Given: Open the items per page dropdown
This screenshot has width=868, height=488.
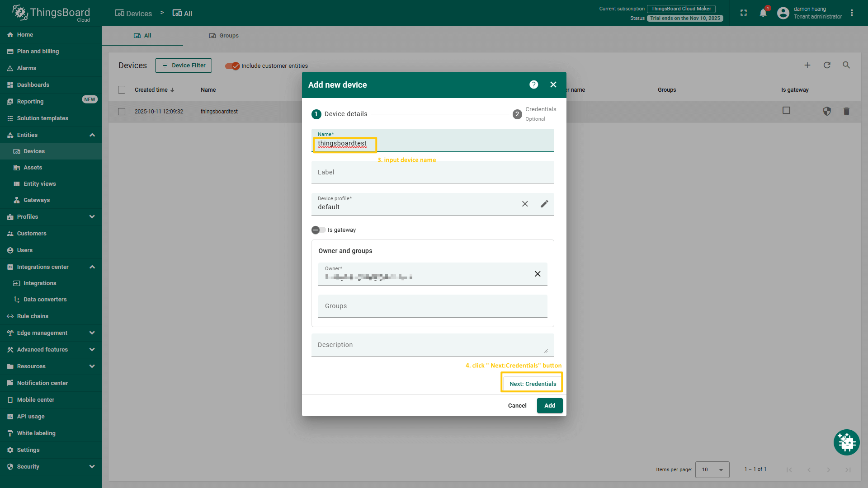Looking at the screenshot, I should click(712, 469).
